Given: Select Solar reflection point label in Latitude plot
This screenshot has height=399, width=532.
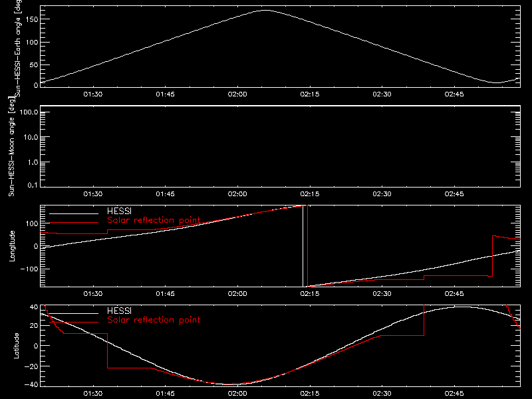Looking at the screenshot, I should (x=154, y=320).
